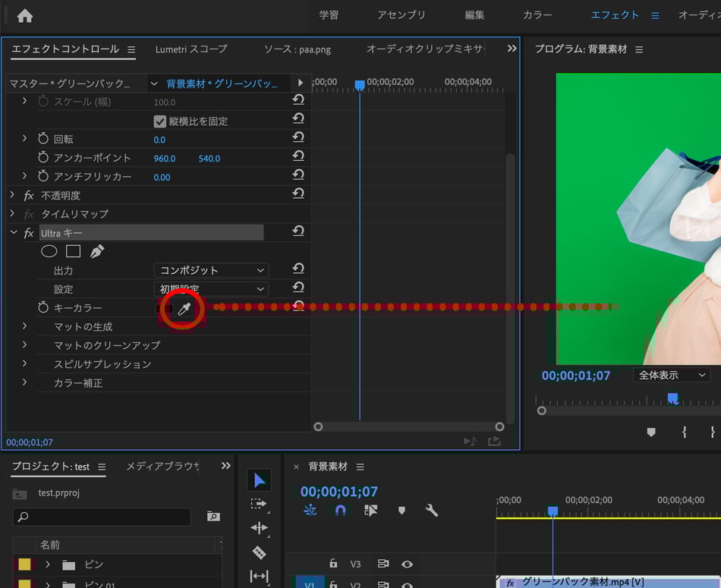This screenshot has height=588, width=721.
Task: Reset the Ultra キー effect
Action: [298, 232]
